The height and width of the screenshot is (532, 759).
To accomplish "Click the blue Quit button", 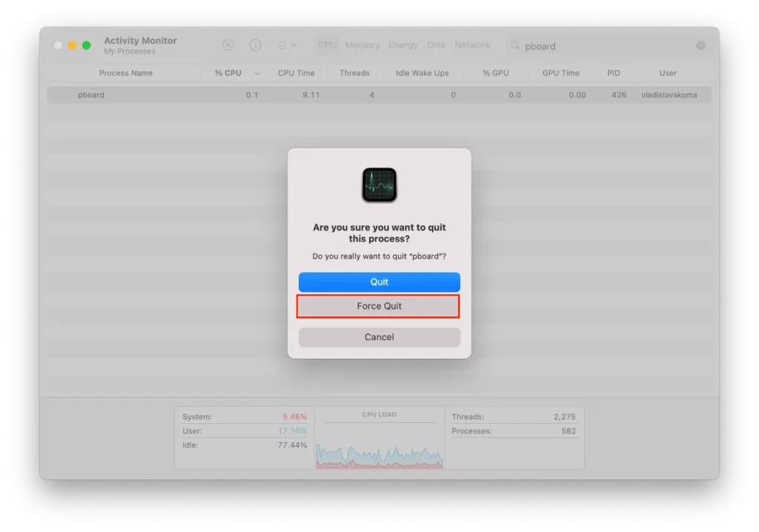I will click(379, 282).
